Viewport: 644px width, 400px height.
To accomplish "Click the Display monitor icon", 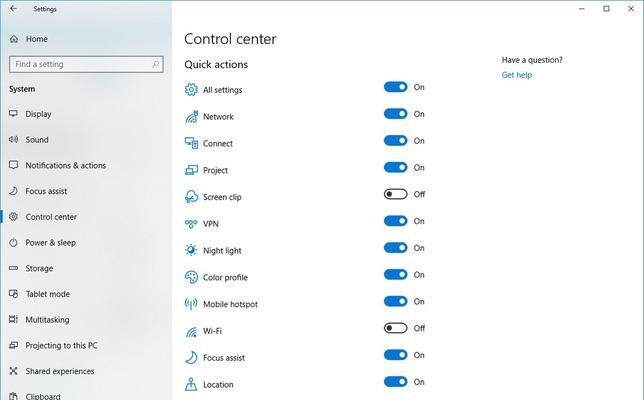I will 14,114.
